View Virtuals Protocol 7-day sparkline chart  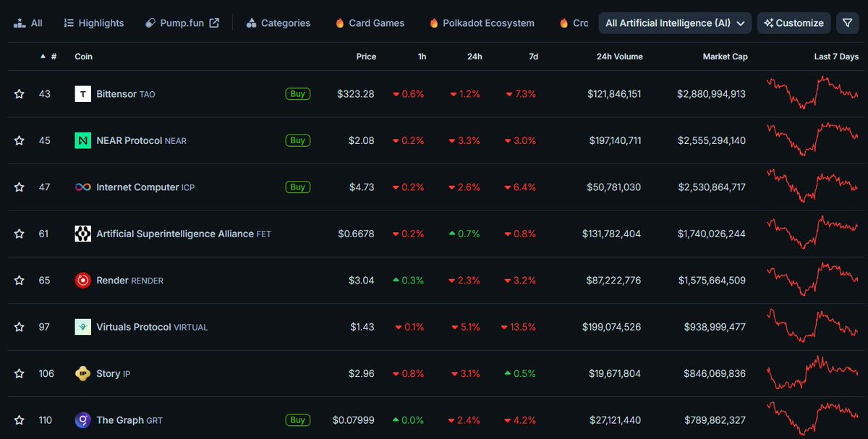click(812, 325)
